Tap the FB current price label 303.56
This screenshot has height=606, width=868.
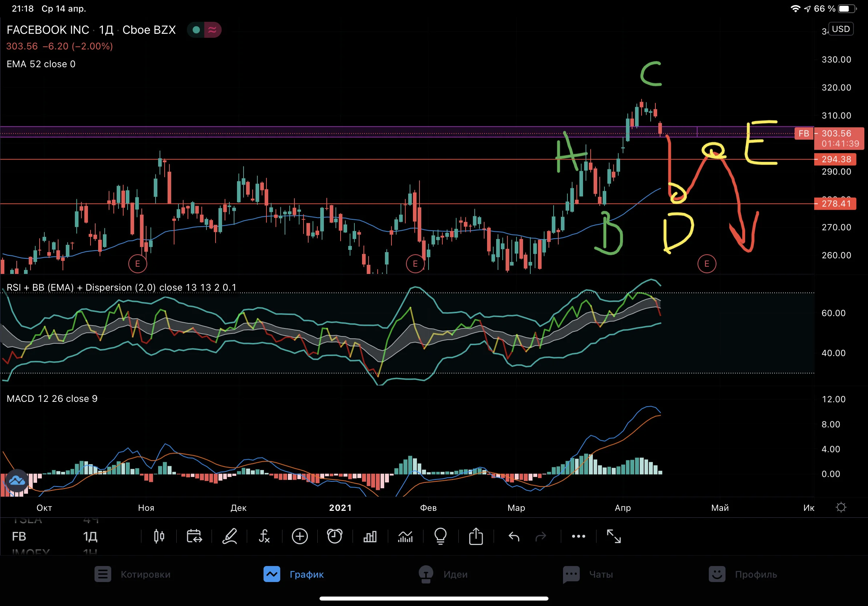coord(839,138)
